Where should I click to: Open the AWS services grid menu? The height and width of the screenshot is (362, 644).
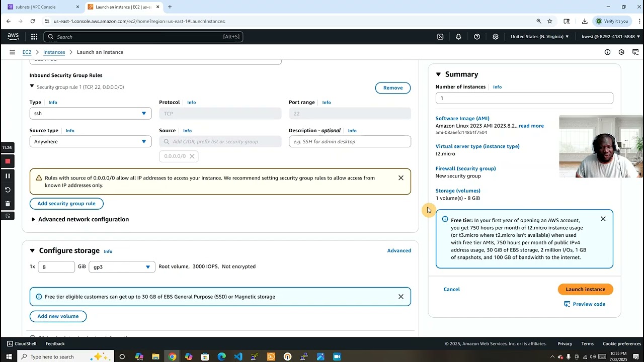34,37
